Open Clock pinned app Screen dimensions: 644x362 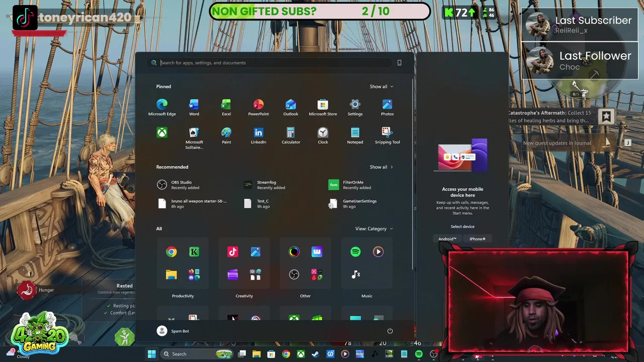[323, 136]
